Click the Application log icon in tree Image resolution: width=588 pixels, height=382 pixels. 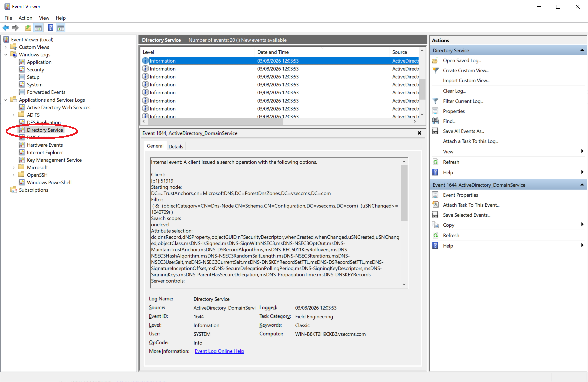(22, 62)
